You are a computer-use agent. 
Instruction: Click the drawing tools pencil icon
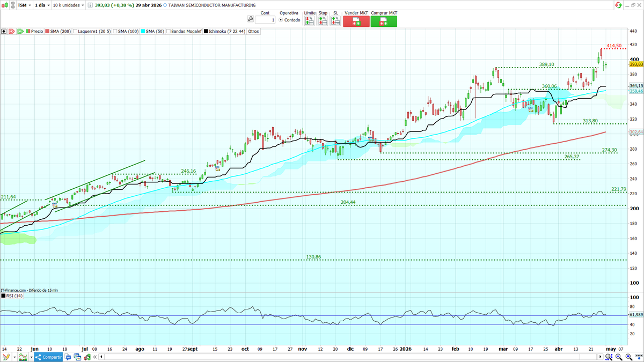[6, 357]
